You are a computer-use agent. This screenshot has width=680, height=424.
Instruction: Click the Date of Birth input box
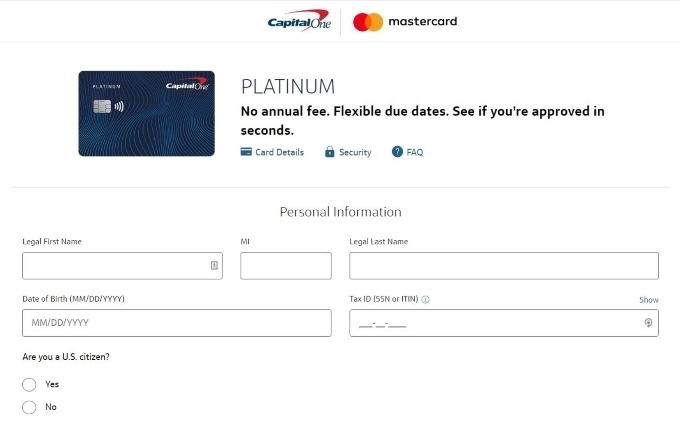coord(177,323)
